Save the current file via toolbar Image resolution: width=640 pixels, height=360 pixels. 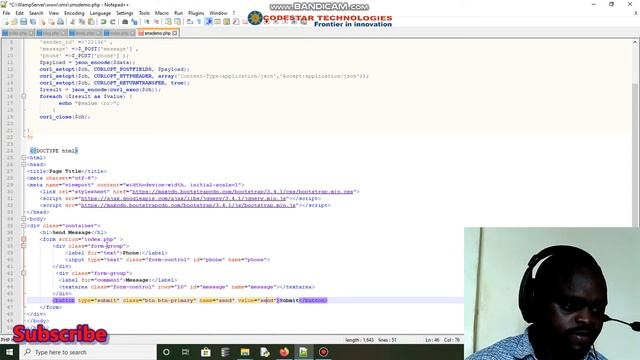23,22
